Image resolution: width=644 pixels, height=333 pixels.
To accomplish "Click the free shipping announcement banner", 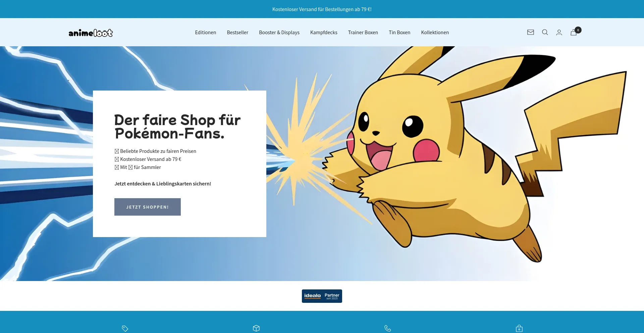I will pyautogui.click(x=322, y=9).
